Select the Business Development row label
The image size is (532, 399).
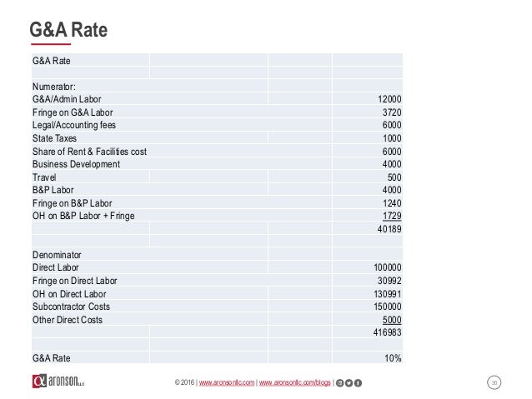(77, 164)
